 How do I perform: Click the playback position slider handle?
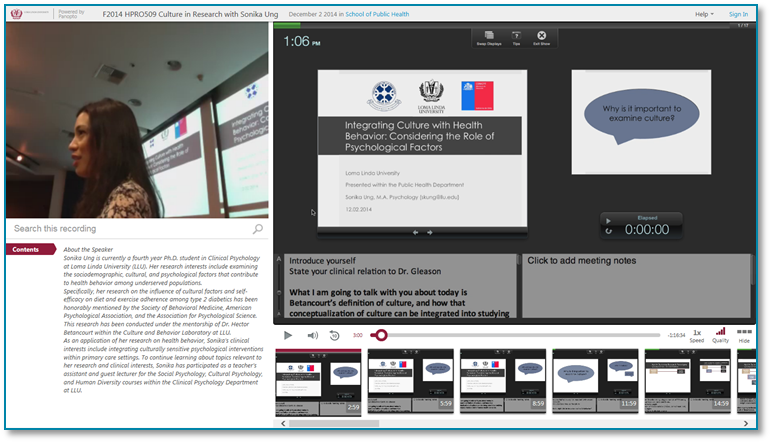[x=381, y=335]
